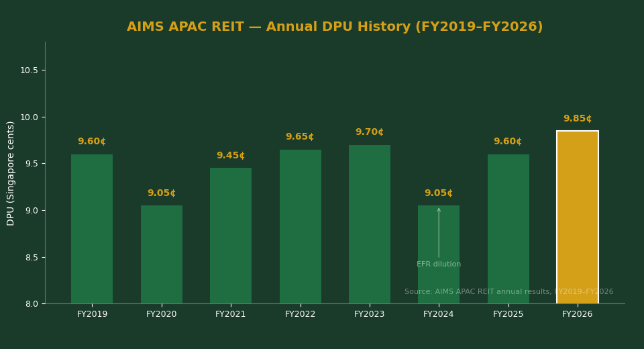Click the 9.60¢ label above FY2025

508,142
